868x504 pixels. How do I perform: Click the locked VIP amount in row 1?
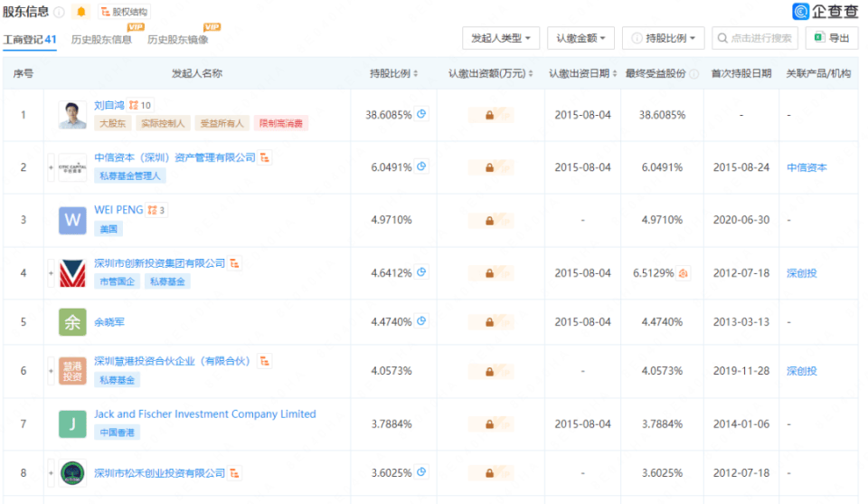pyautogui.click(x=489, y=115)
